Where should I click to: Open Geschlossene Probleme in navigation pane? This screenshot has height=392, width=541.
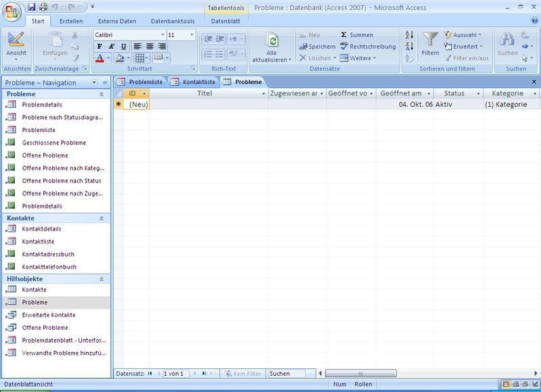pyautogui.click(x=54, y=143)
